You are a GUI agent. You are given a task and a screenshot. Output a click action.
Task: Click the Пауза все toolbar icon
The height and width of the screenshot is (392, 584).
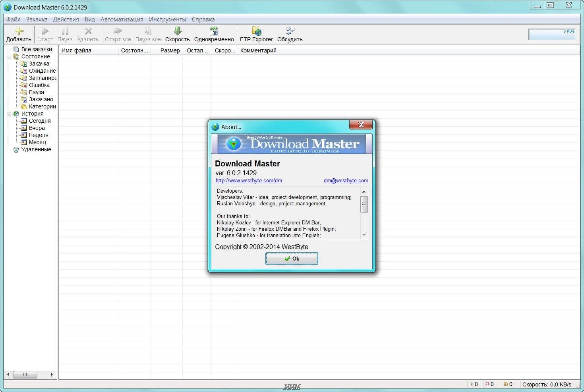pos(148,31)
